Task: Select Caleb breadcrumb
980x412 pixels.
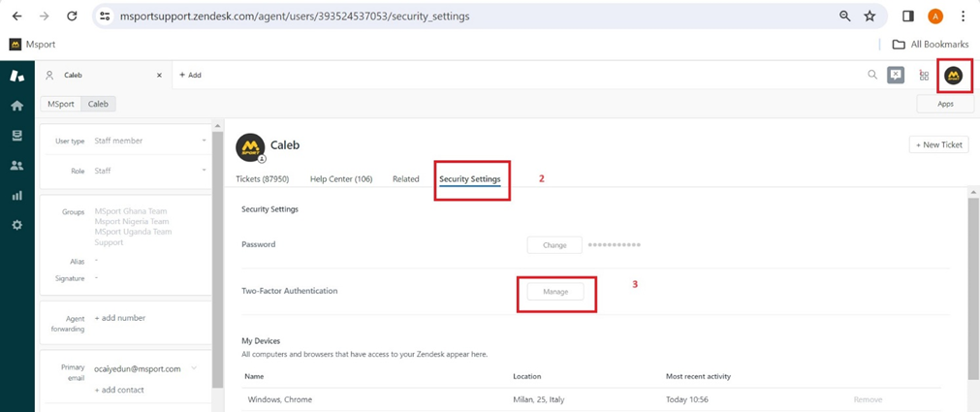Action: tap(98, 104)
